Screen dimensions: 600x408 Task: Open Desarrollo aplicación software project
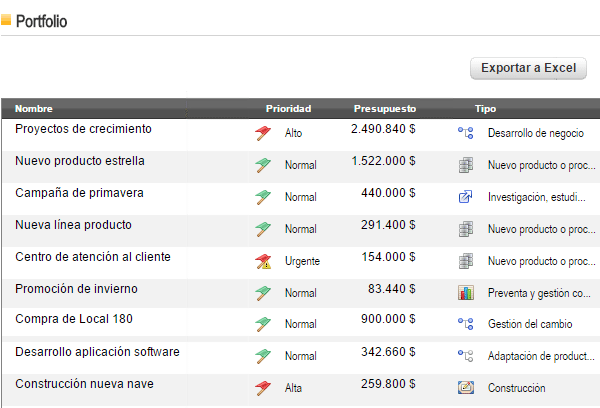97,352
